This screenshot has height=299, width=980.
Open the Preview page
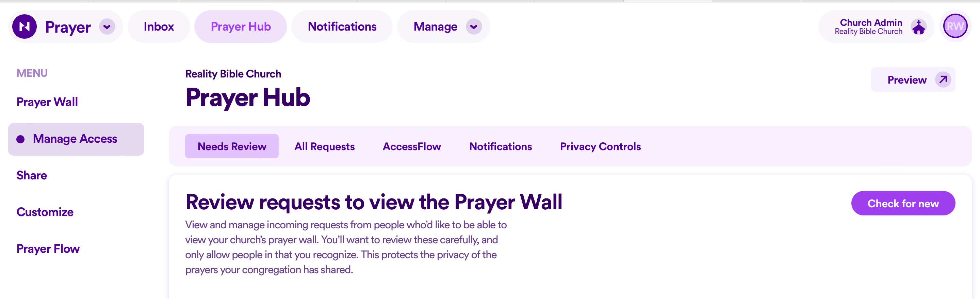point(907,80)
